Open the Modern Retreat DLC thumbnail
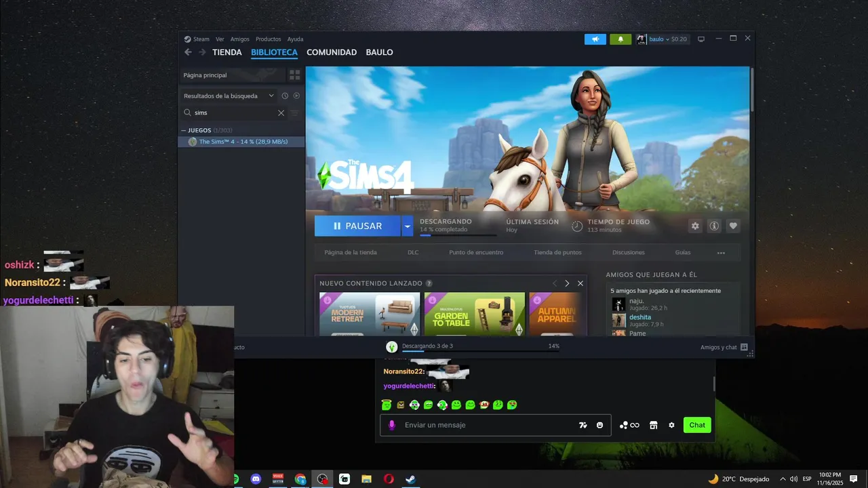Screen dimensions: 868x488 (370, 314)
